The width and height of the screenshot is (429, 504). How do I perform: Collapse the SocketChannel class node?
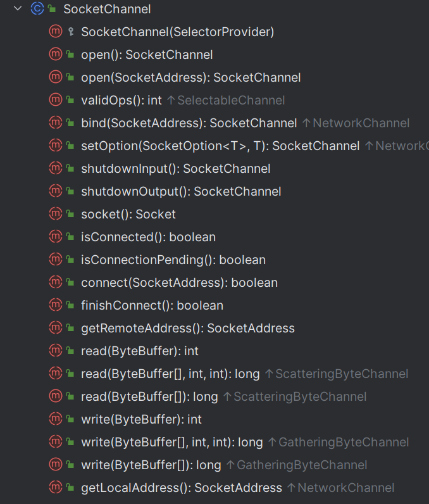18,9
